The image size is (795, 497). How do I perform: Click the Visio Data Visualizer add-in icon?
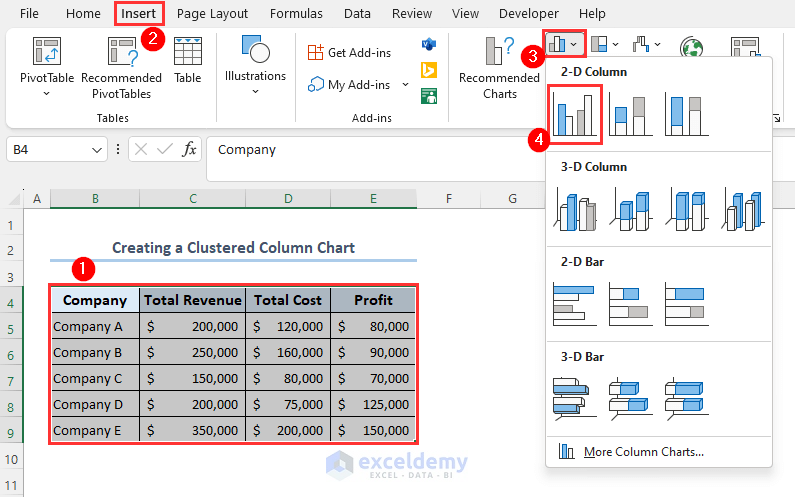pyautogui.click(x=429, y=45)
